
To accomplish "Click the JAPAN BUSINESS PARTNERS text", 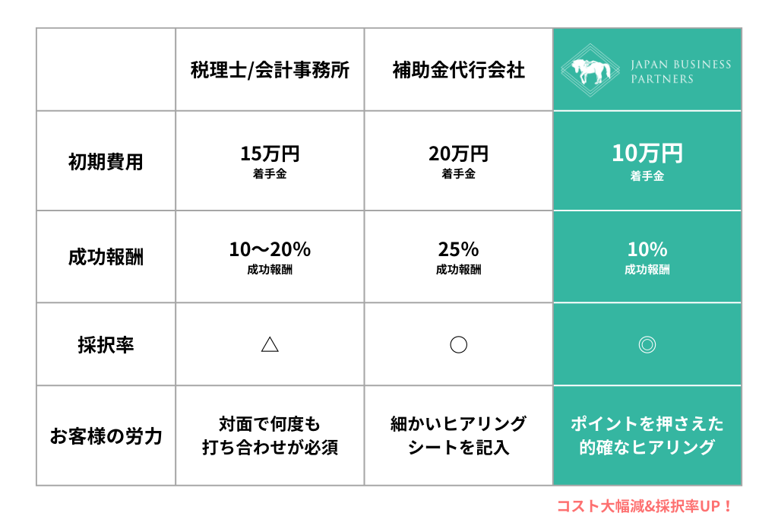I will coord(681,71).
